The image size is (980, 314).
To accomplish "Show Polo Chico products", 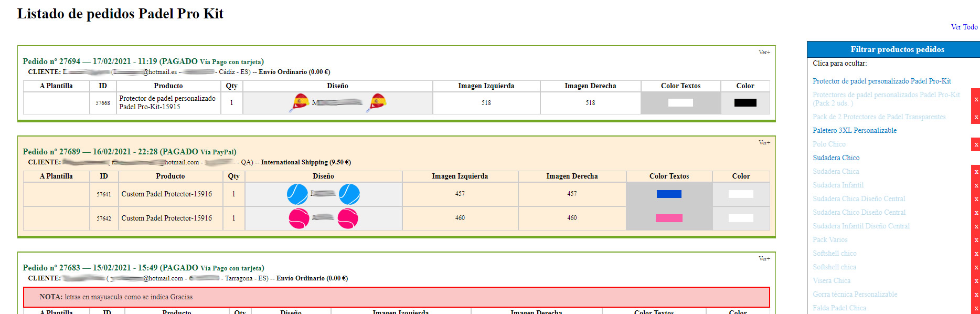I will click(829, 144).
